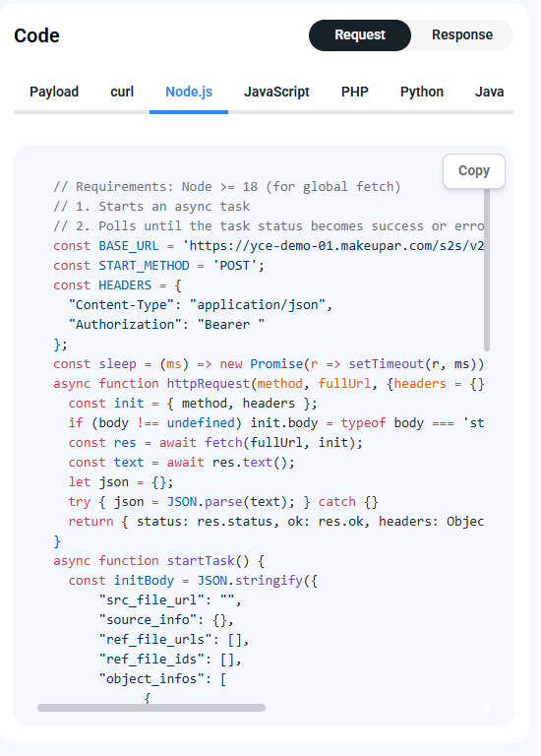Viewport: 541px width, 756px height.
Task: Click the '1. Starts an async task' comment
Action: pos(151,207)
